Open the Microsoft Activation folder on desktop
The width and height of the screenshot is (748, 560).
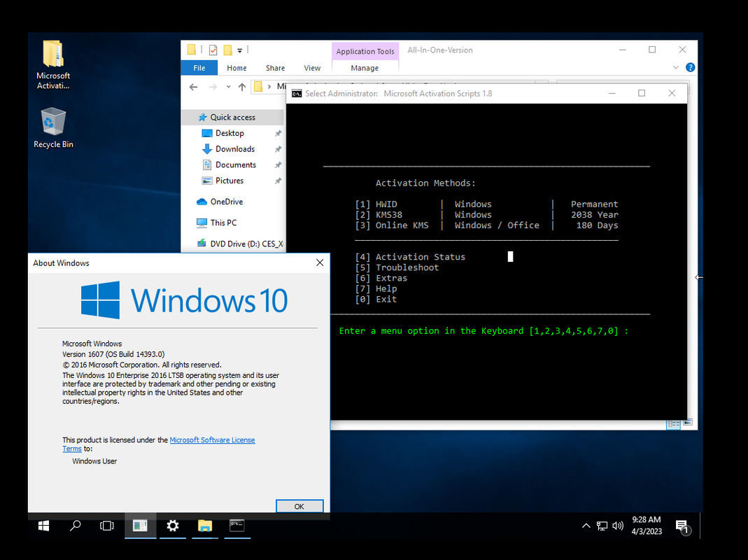[x=53, y=64]
